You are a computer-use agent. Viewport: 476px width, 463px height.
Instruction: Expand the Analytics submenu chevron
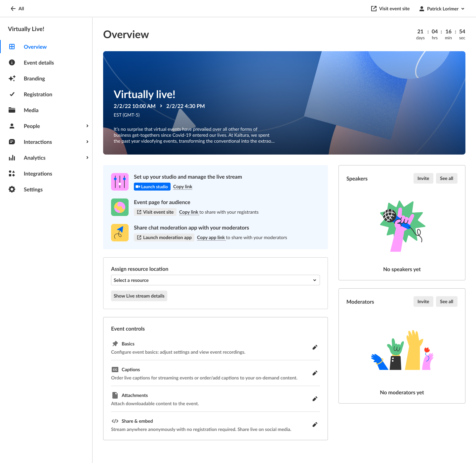click(x=87, y=158)
